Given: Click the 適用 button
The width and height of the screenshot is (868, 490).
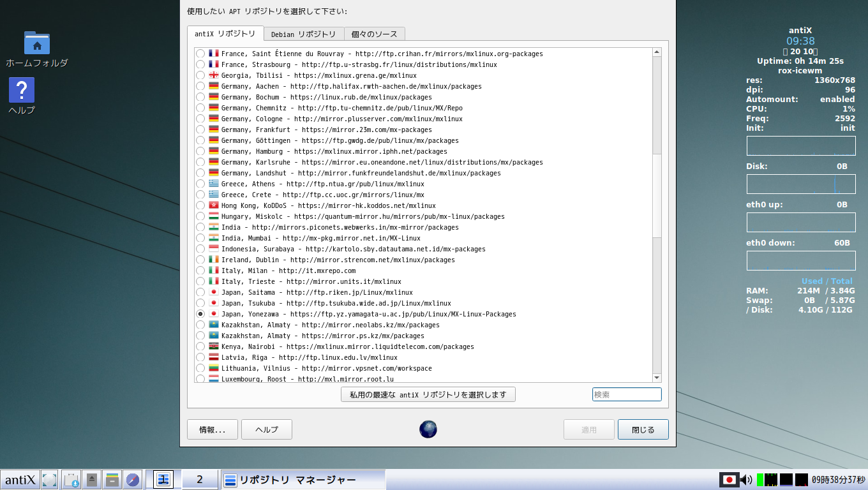Looking at the screenshot, I should coord(589,429).
